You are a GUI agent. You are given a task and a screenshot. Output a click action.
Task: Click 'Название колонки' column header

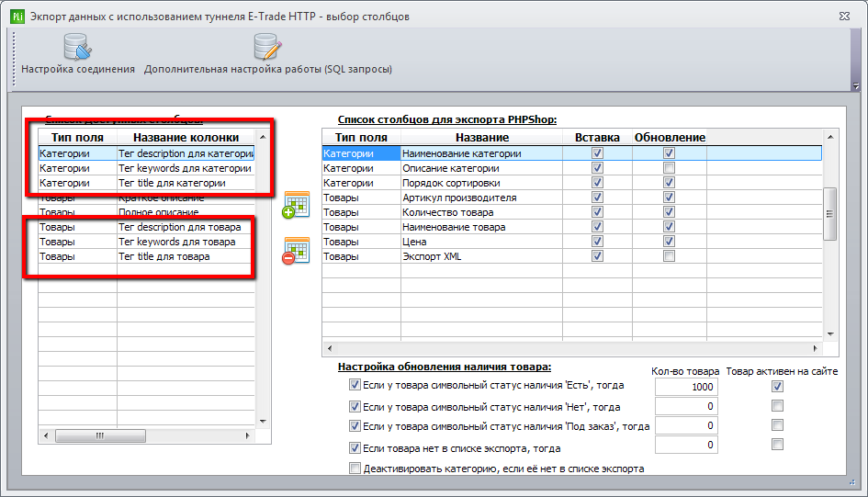(x=186, y=137)
